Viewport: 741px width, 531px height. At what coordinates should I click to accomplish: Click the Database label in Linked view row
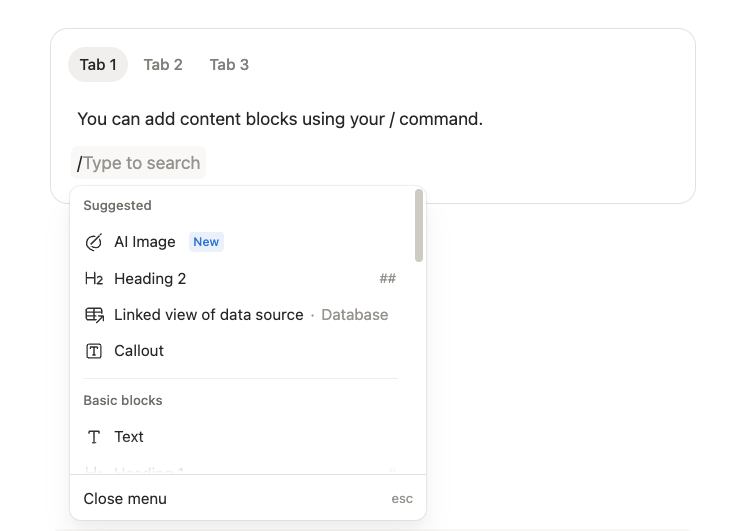(x=354, y=315)
